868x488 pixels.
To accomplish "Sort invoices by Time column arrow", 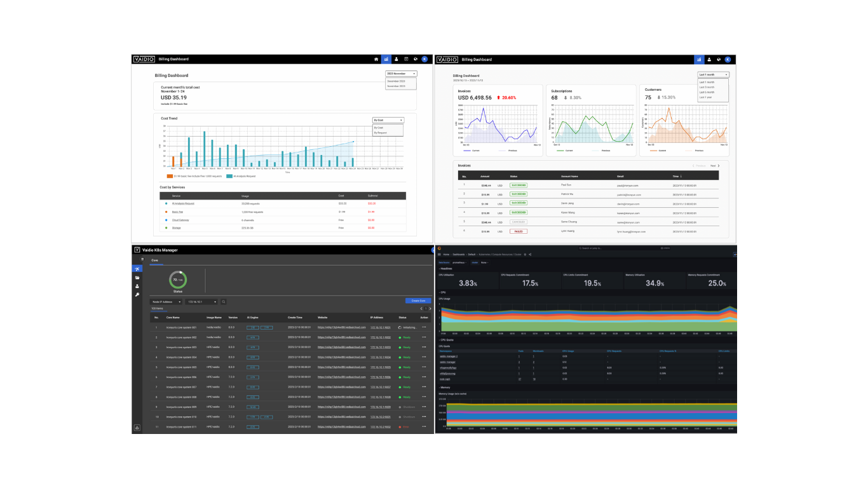I will tap(681, 176).
